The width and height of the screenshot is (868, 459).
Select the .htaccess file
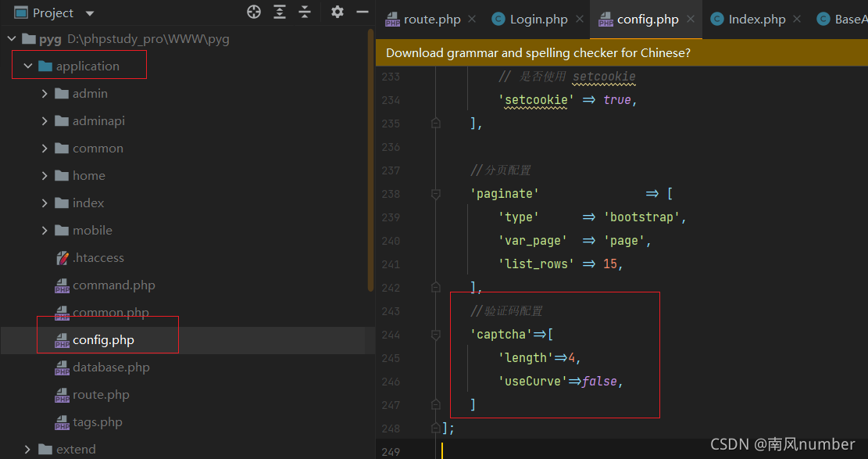point(98,258)
